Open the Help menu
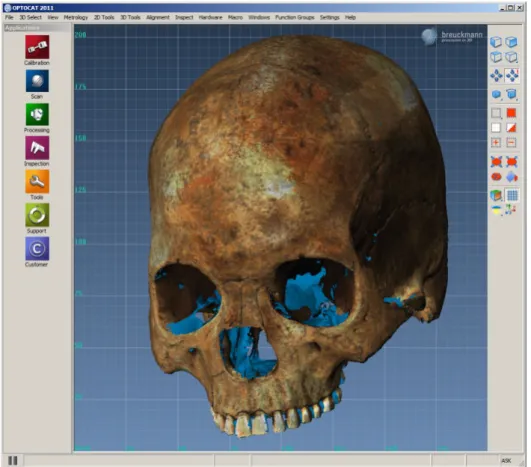This screenshot has height=467, width=531. coord(350,17)
